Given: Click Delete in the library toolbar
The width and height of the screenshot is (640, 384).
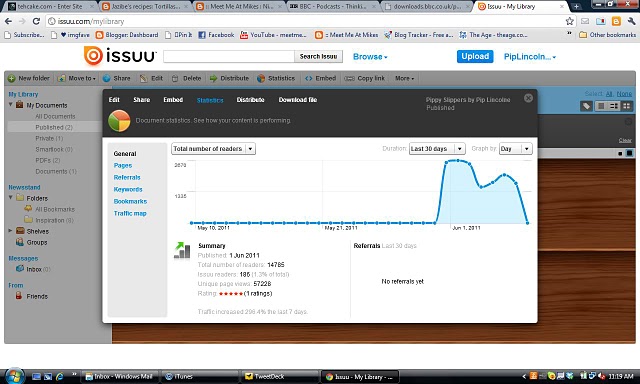Looking at the screenshot, I should click(187, 78).
